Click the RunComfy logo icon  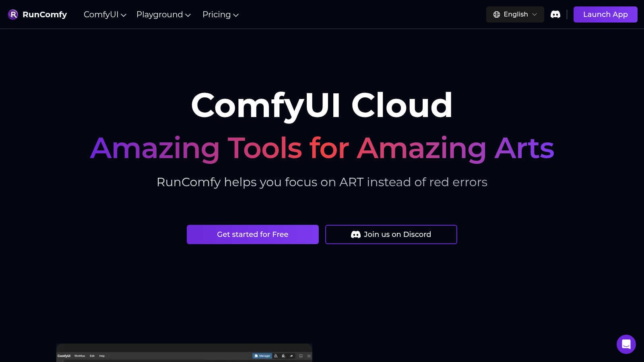(12, 14)
